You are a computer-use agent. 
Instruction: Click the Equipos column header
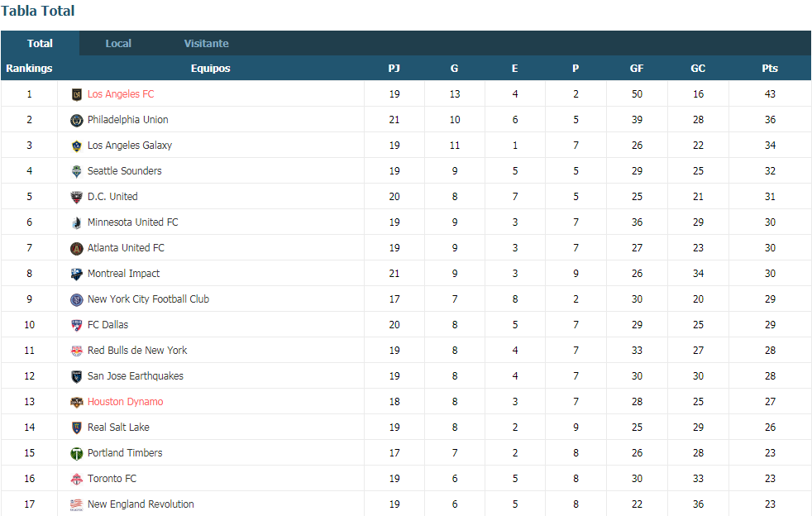point(210,69)
